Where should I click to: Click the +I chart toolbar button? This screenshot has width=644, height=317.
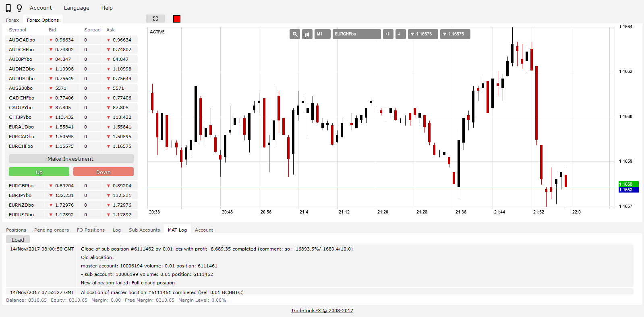click(388, 34)
